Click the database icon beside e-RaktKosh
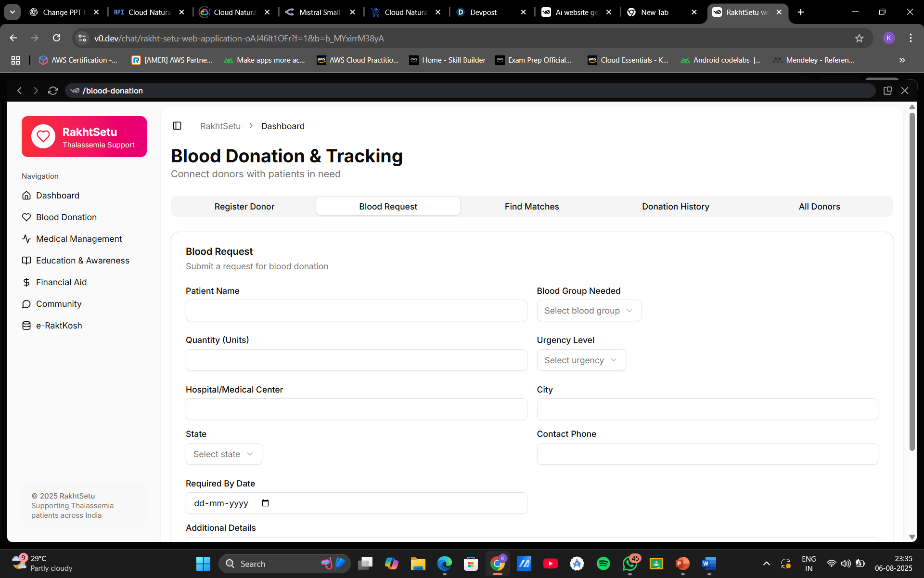Screen dimensions: 924x578 coord(26,326)
